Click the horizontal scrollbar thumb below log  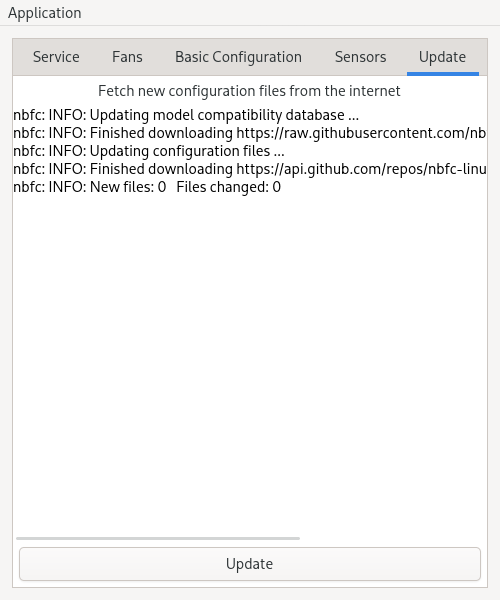click(158, 538)
